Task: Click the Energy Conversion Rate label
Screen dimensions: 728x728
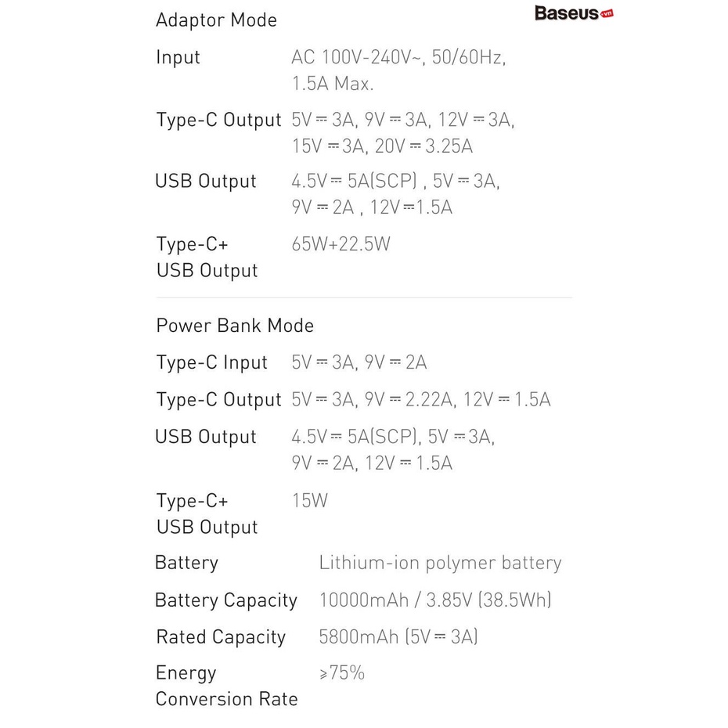Action: click(x=226, y=686)
